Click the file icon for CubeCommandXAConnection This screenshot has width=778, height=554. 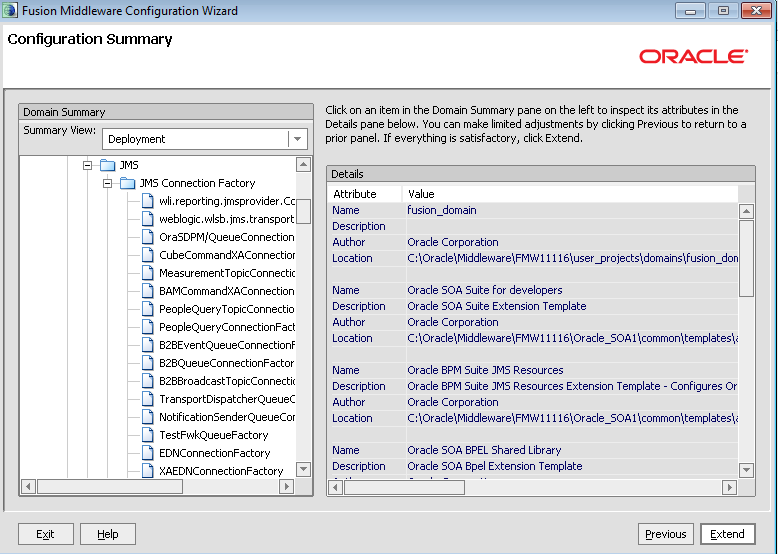(147, 255)
